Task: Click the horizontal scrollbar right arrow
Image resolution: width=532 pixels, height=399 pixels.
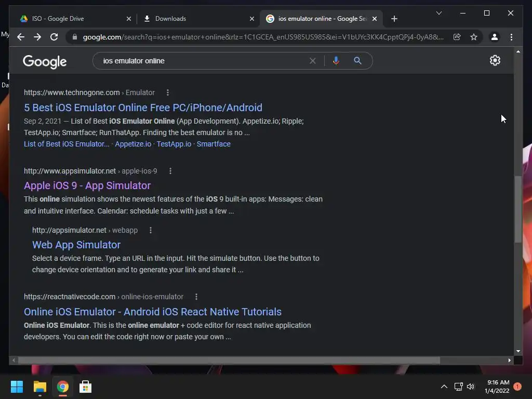Action: pyautogui.click(x=509, y=361)
